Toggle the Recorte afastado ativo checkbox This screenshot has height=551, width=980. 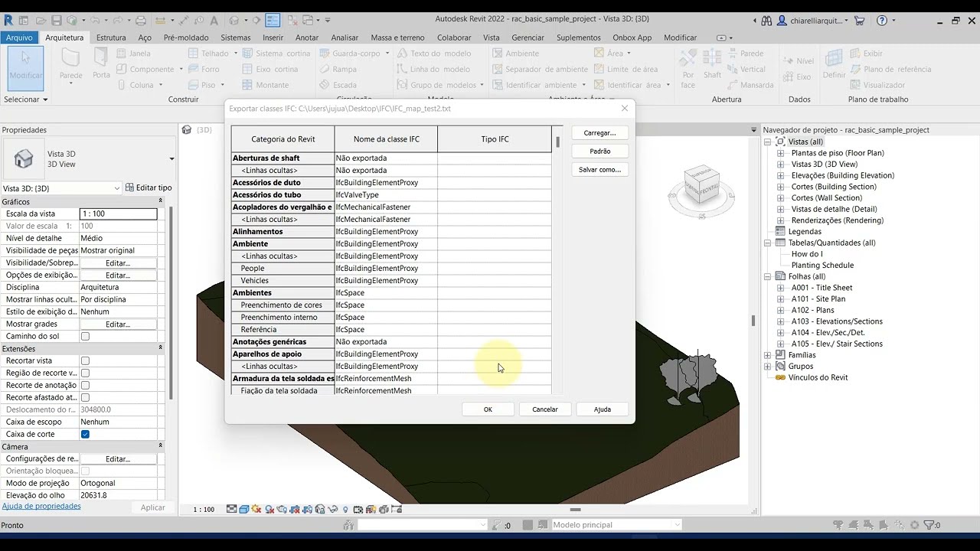click(x=85, y=397)
